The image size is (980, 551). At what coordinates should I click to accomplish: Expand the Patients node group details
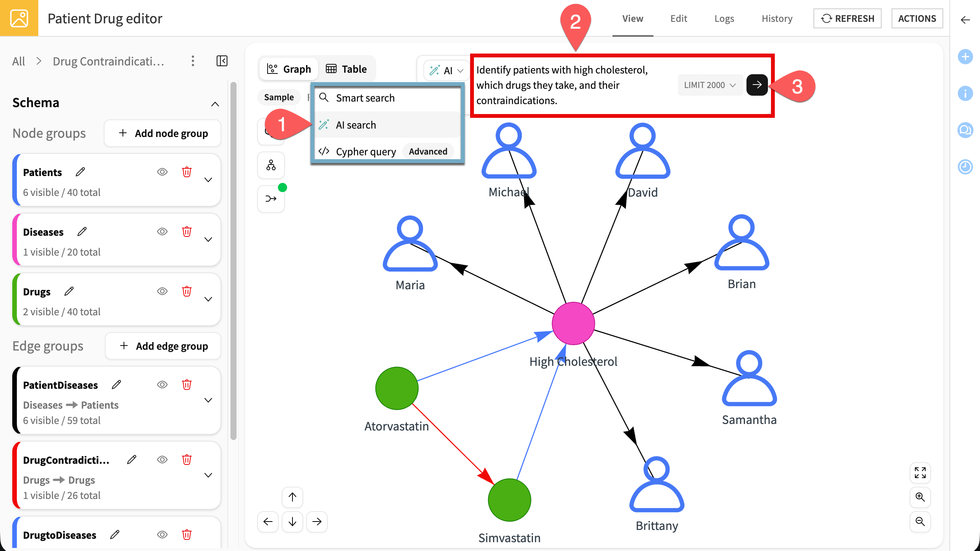pos(208,180)
